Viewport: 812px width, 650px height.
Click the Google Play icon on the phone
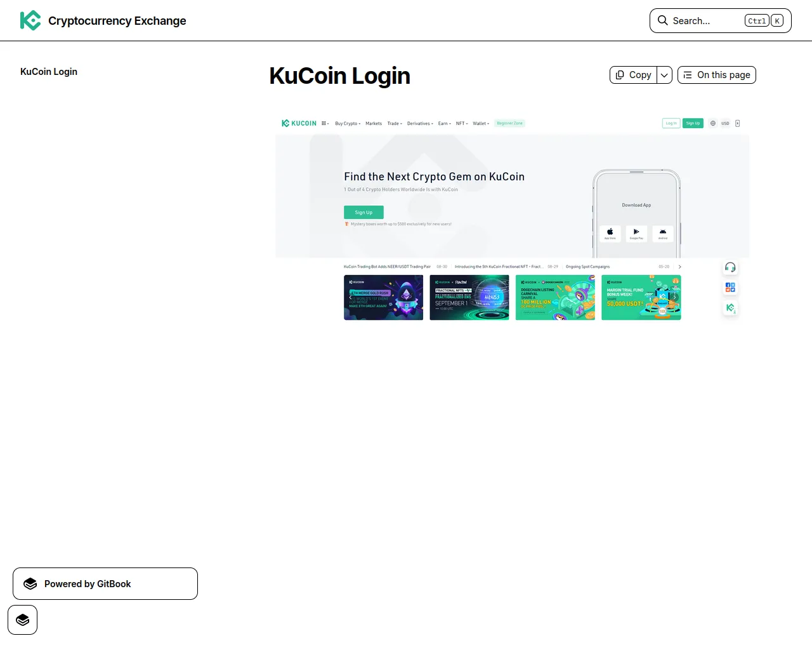(x=636, y=233)
